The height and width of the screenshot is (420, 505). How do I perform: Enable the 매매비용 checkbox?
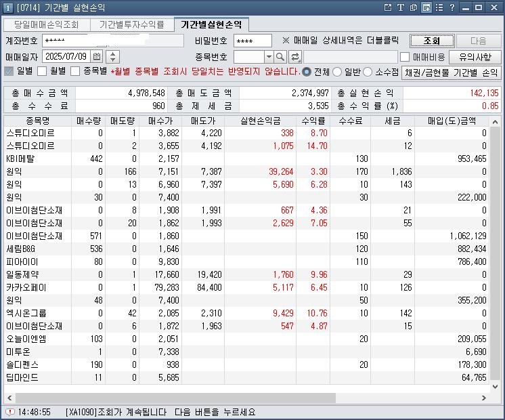[405, 58]
